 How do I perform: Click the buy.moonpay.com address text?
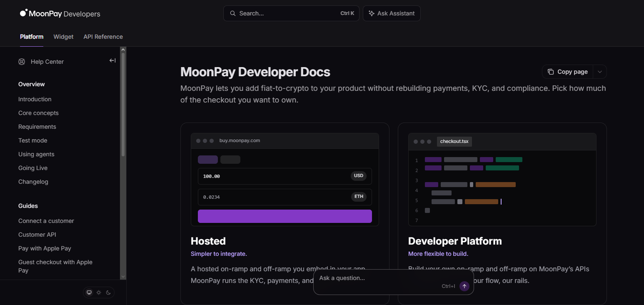[240, 140]
